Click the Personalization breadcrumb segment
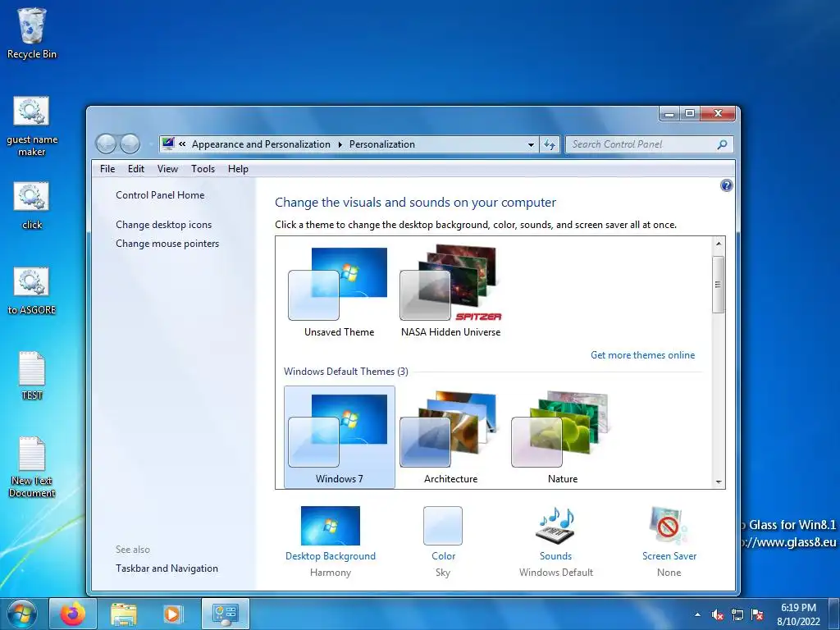 (x=382, y=144)
